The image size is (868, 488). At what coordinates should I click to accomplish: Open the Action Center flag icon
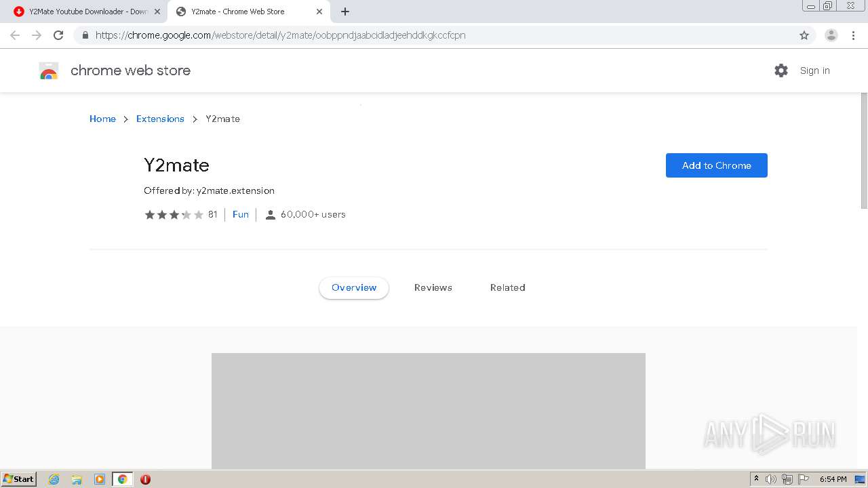804,479
